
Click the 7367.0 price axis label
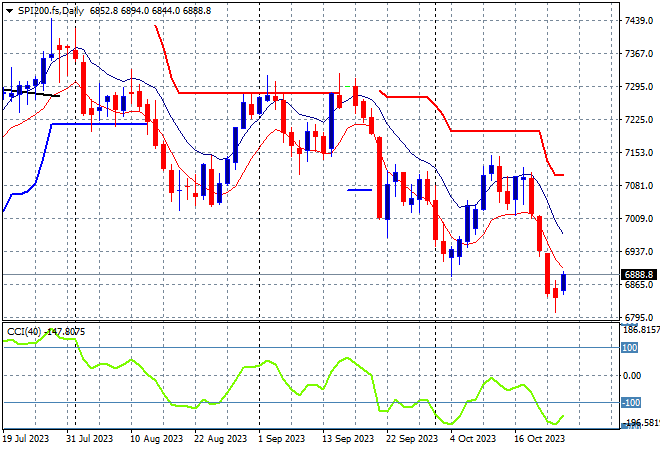coord(639,54)
